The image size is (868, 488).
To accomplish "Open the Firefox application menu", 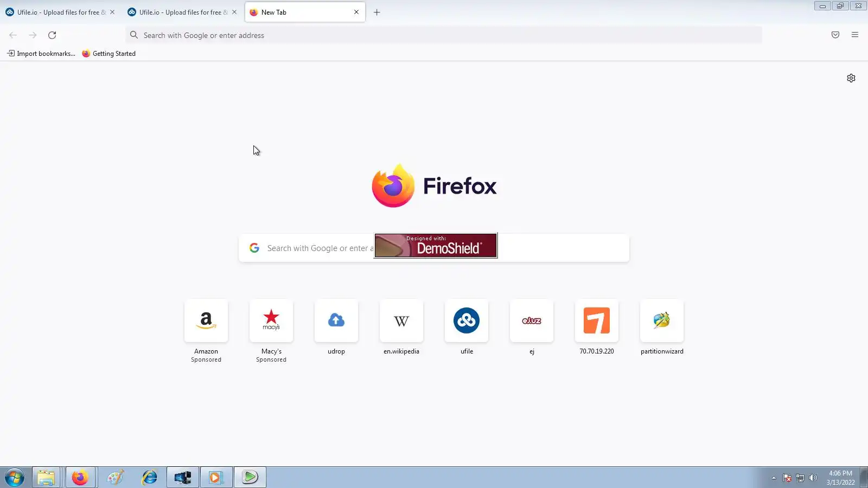I will pos(855,35).
